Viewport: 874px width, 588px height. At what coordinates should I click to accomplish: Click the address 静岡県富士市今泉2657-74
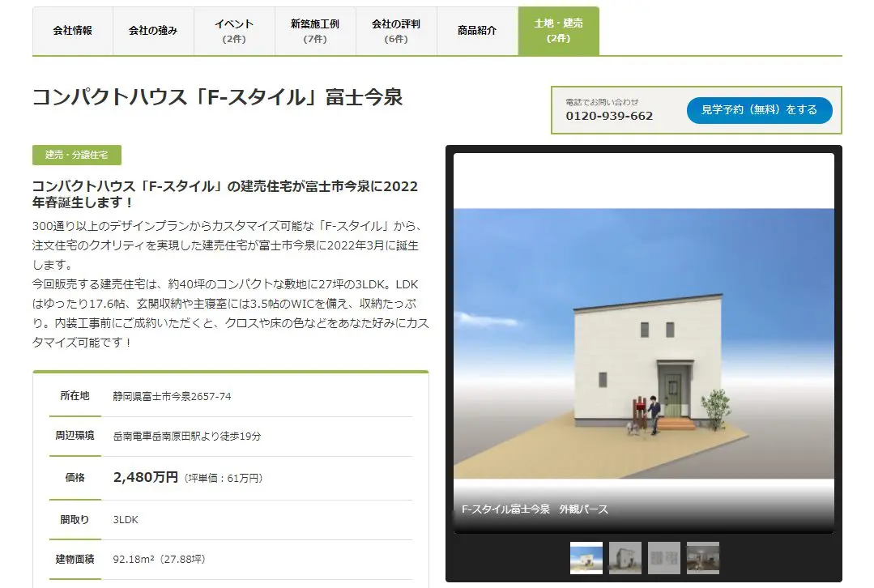(173, 396)
